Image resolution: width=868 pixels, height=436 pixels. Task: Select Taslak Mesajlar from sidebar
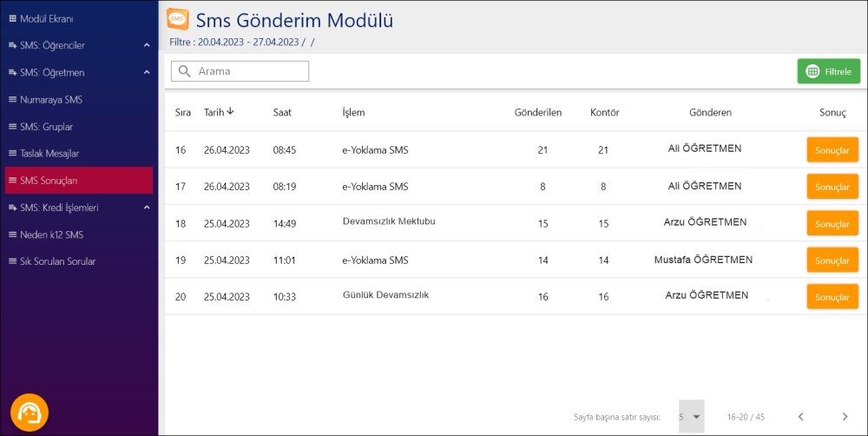[49, 154]
